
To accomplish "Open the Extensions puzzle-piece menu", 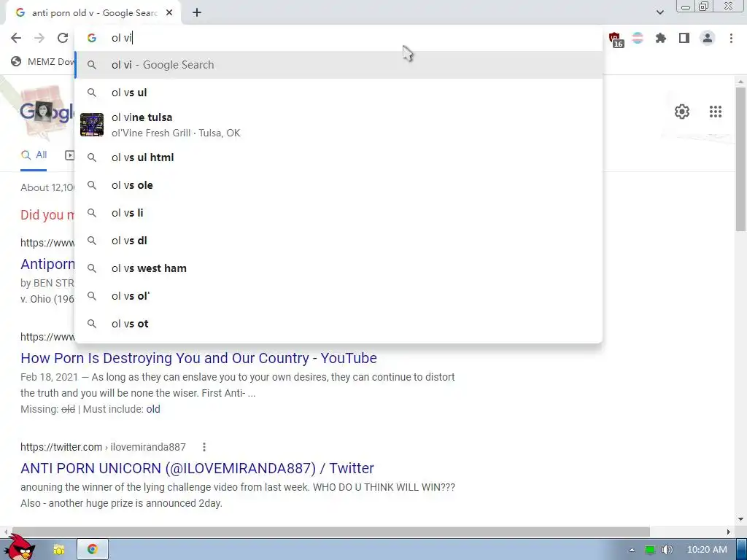I will (661, 38).
